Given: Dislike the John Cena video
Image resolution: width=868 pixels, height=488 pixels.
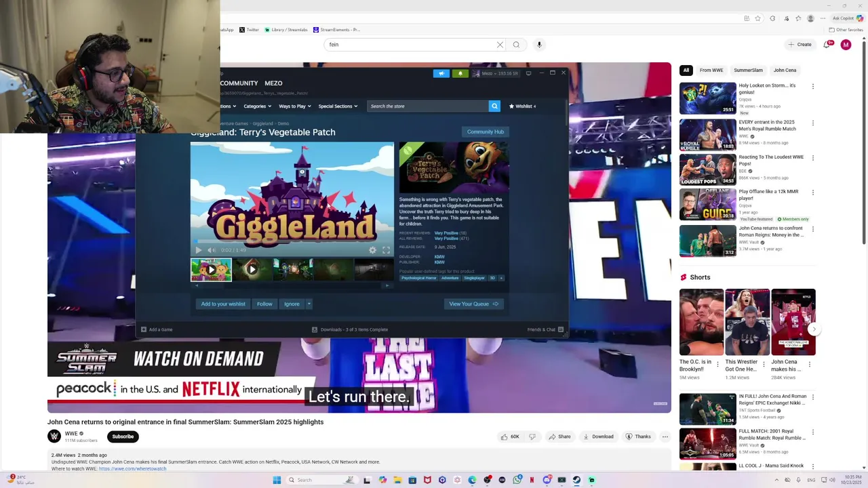Looking at the screenshot, I should tap(532, 436).
